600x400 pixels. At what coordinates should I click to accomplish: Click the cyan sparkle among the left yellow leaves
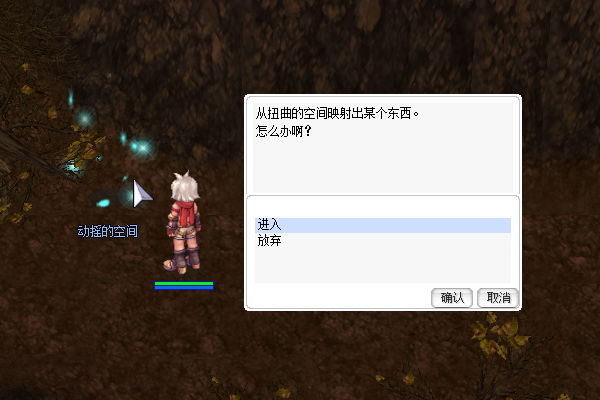pos(72,168)
